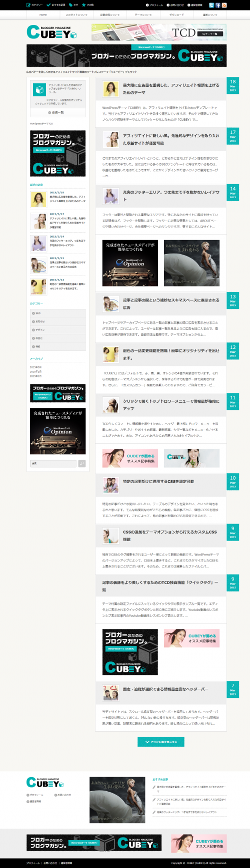
Task: Open the 2015年2月 archive link
Action: click(x=35, y=372)
